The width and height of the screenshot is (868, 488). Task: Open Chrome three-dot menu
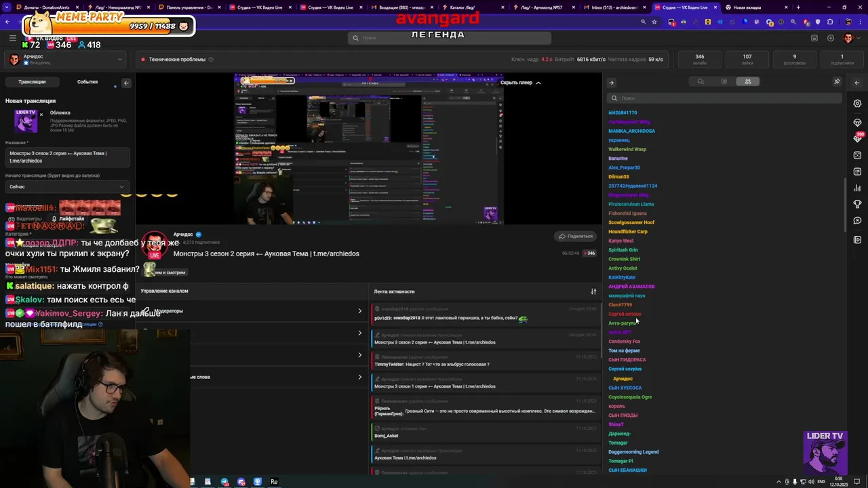tap(860, 22)
